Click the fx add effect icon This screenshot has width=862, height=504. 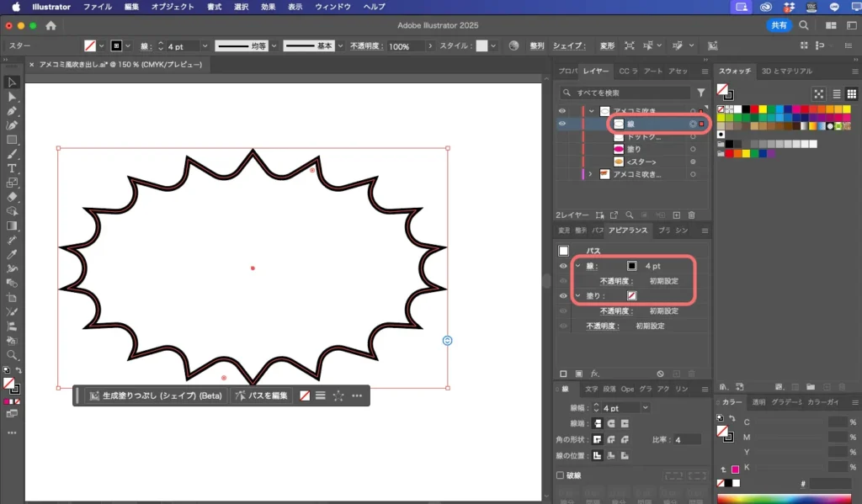[x=594, y=374]
